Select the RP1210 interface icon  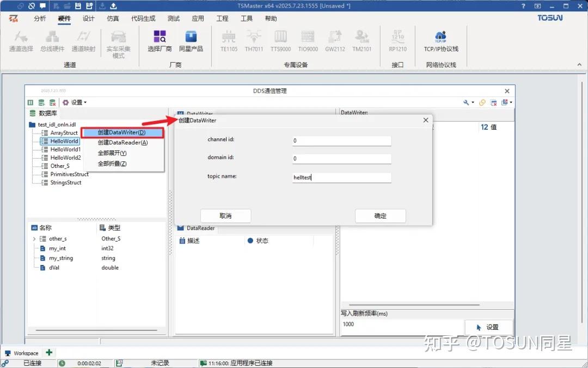point(397,40)
